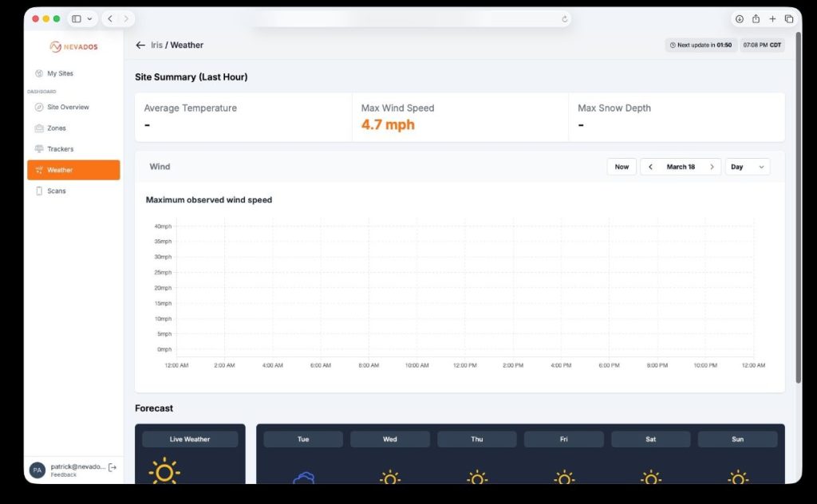Click the back arrow beside Iris breadcrumb

coord(140,45)
